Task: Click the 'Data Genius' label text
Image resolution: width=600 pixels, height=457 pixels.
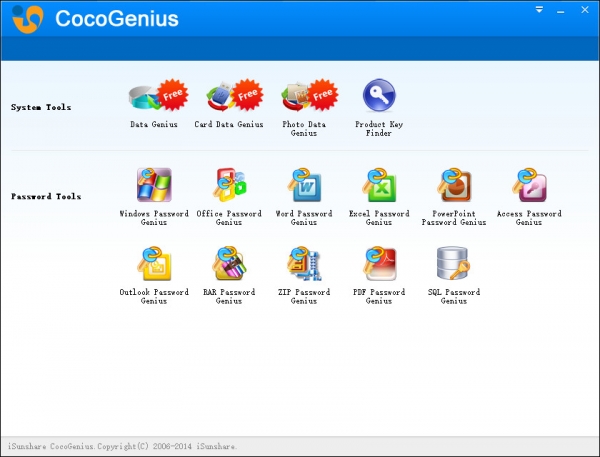Action: click(154, 124)
